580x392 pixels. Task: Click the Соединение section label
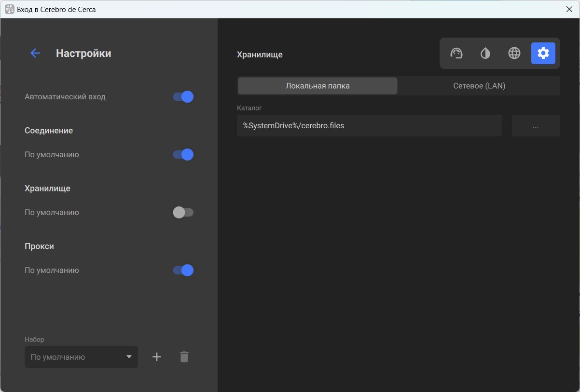click(x=49, y=130)
